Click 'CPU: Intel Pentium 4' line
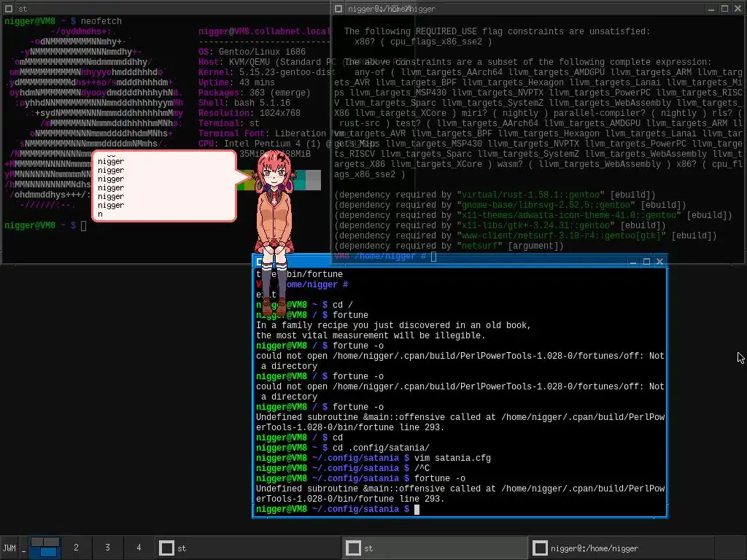The height and width of the screenshot is (560, 747). point(264,144)
